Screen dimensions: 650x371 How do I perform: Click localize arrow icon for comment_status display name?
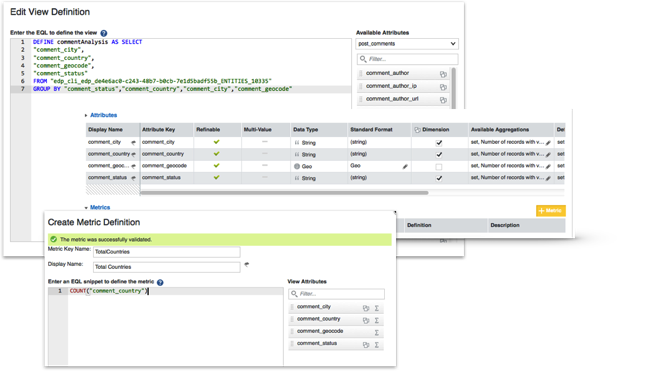[x=133, y=178]
